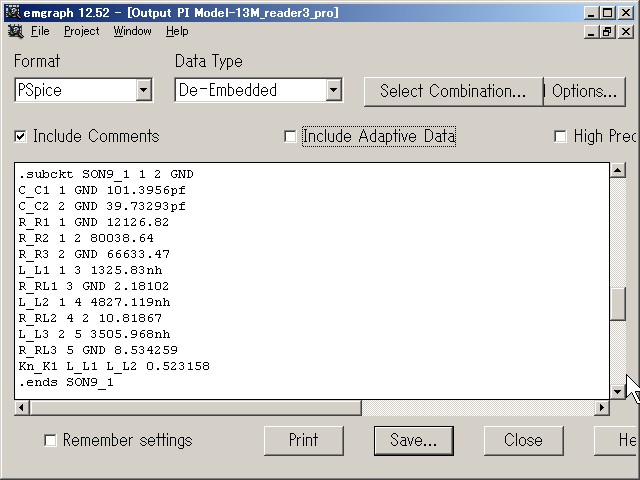Image resolution: width=640 pixels, height=480 pixels.
Task: Click line 'L_L2 1 4 4827.119nh'
Action: coord(94,302)
